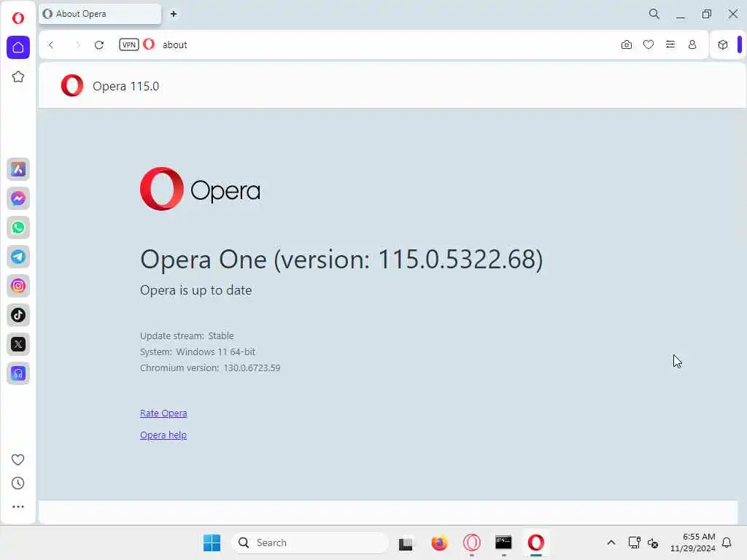Open Instagram in the sidebar
This screenshot has height=560, width=747.
18,286
